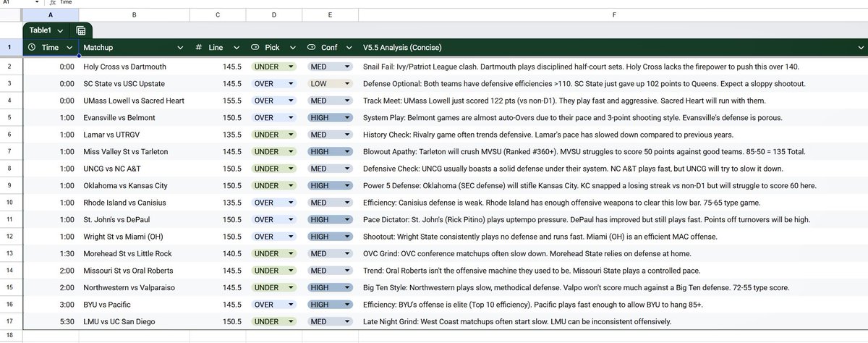Open OVER pick chip for Wright St row
The image size is (868, 343).
(x=273, y=237)
